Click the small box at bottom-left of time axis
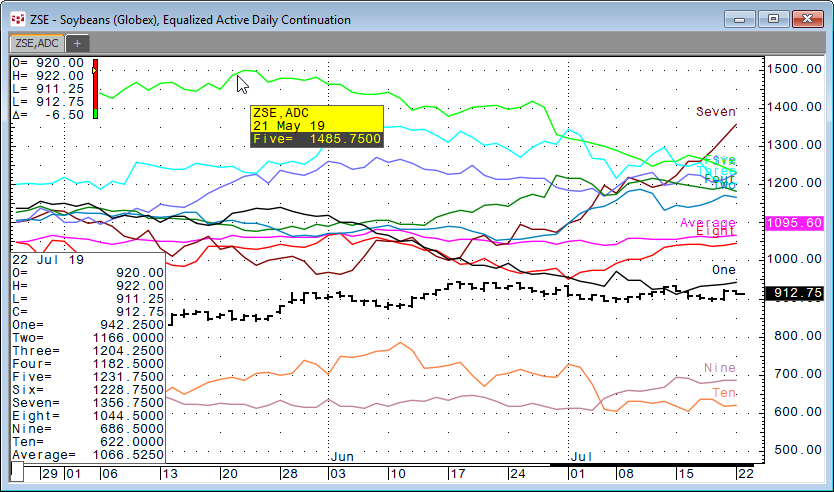Screen dimensions: 834x492 click(x=17, y=470)
